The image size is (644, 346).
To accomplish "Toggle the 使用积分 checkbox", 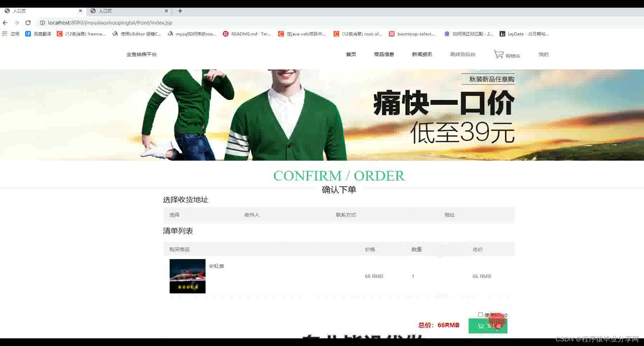I will [480, 315].
